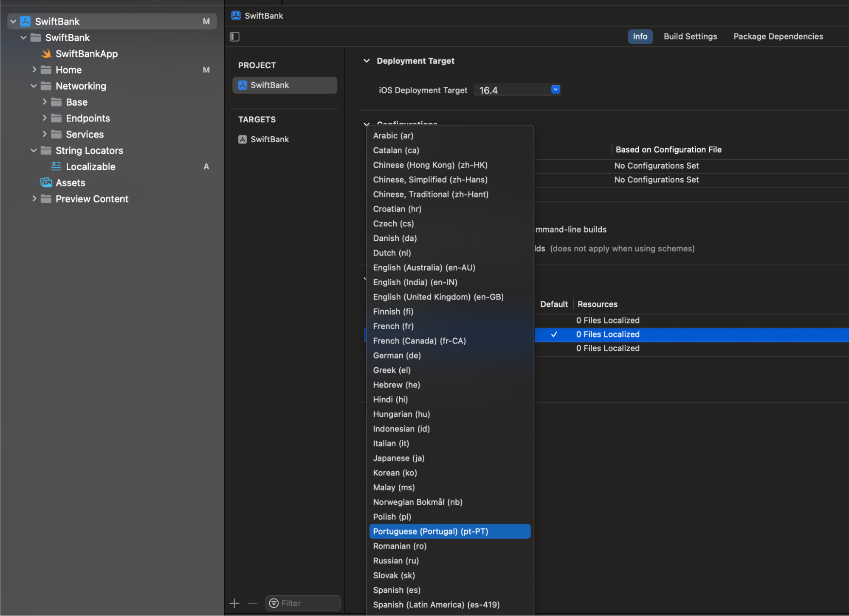Switch to Build Settings tab

[690, 36]
